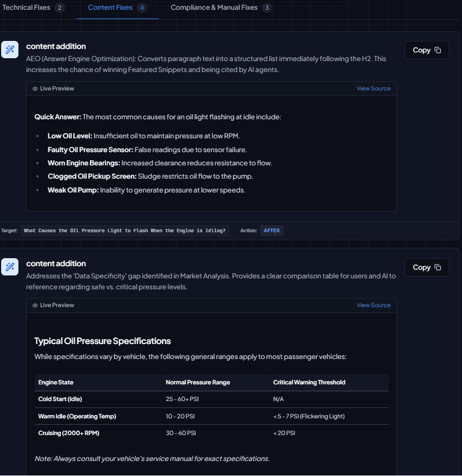Screen dimensions: 462x476
Task: Click the AI sparkle icon beside second content addition
Action: click(10, 267)
